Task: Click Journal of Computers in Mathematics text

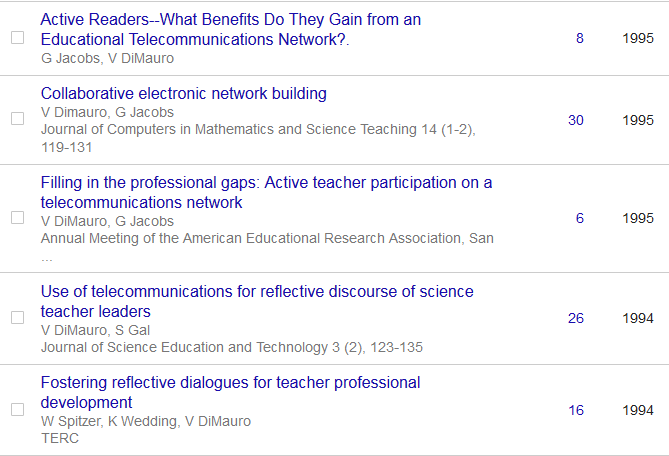Action: [257, 129]
